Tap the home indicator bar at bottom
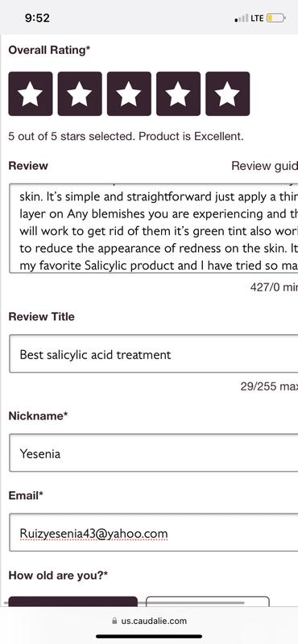This screenshot has height=644, width=298. pos(149,636)
